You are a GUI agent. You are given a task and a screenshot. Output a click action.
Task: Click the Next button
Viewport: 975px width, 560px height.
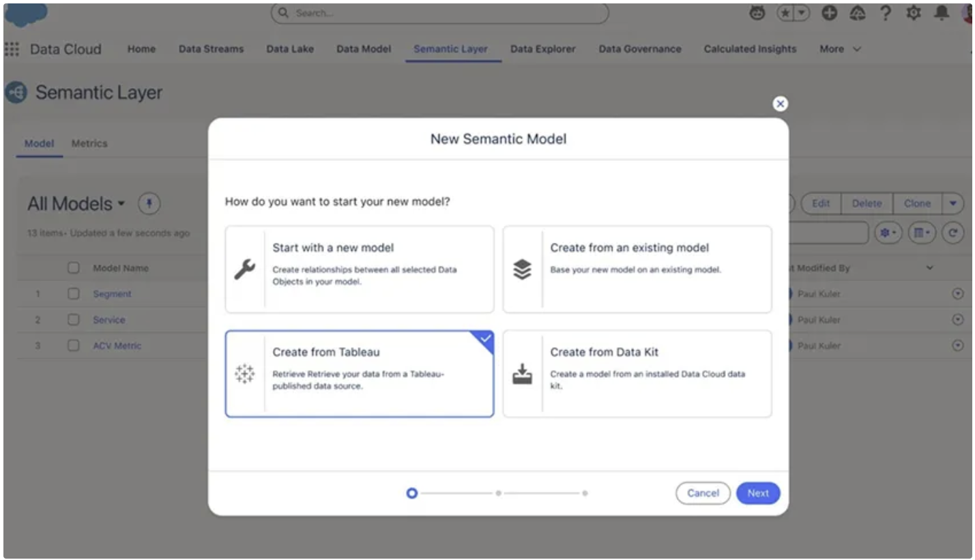[x=758, y=493]
